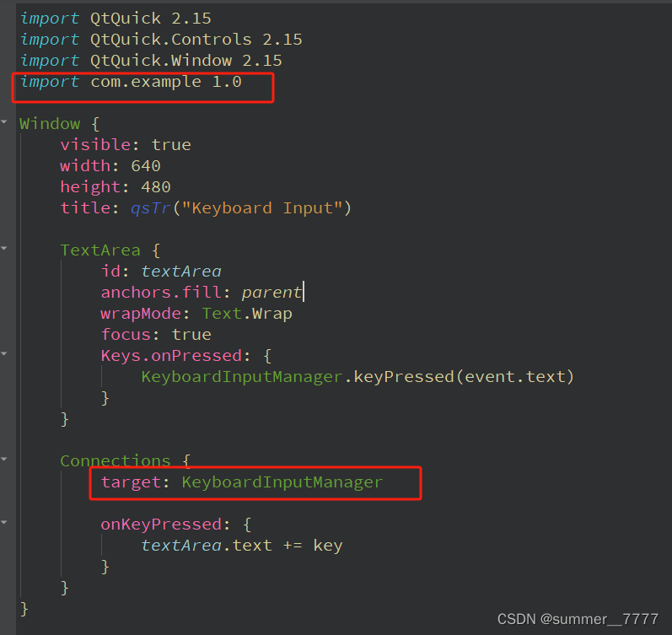Viewport: 672px width, 635px height.
Task: Click the 'Text.Wrap' value
Action: coord(247,314)
